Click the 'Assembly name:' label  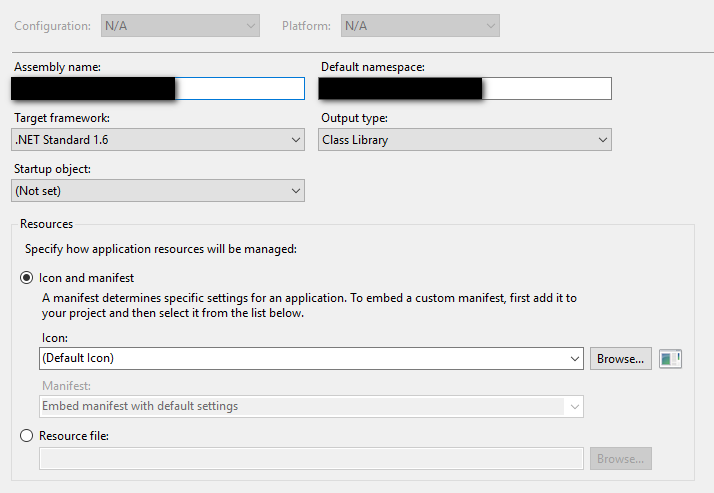coord(57,67)
